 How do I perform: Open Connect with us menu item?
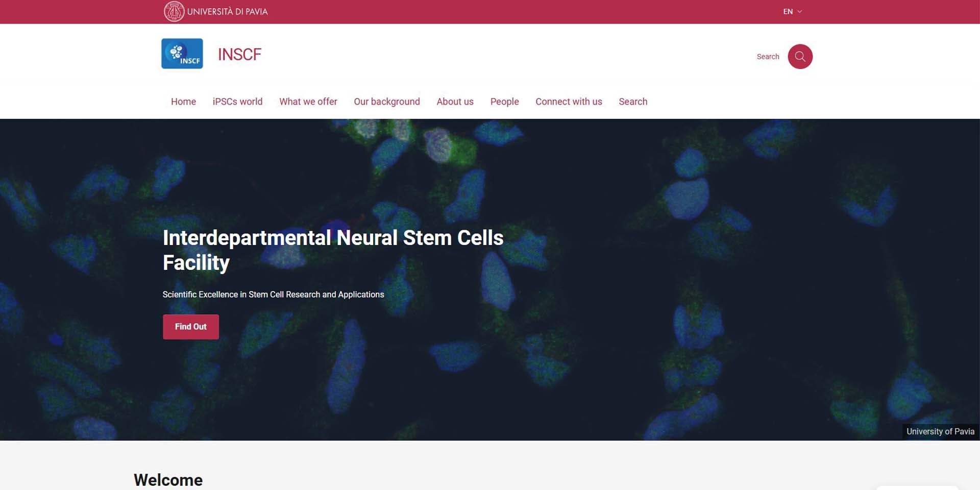(569, 102)
